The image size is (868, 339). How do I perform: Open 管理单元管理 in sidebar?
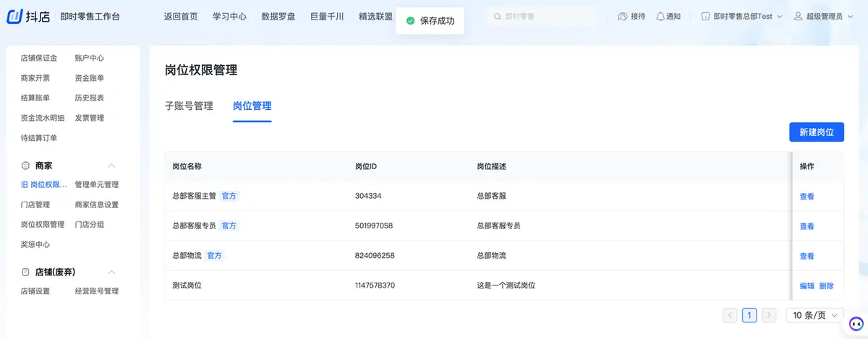tap(97, 185)
